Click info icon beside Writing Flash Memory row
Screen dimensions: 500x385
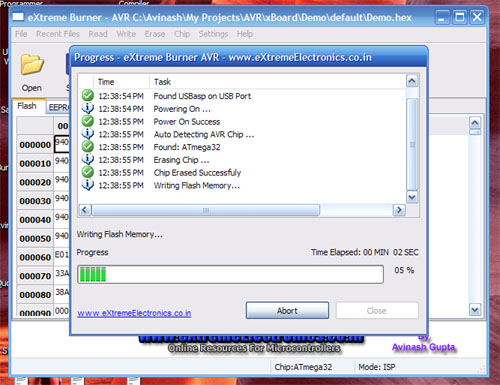(x=88, y=185)
